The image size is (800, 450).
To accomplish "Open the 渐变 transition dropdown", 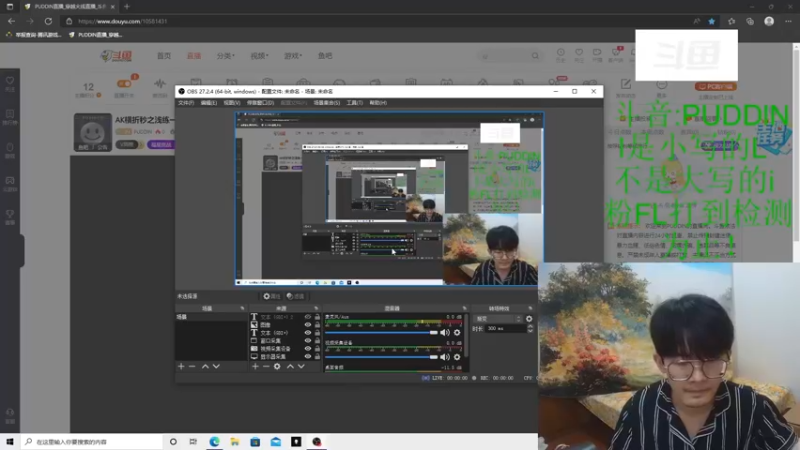I will (x=498, y=319).
